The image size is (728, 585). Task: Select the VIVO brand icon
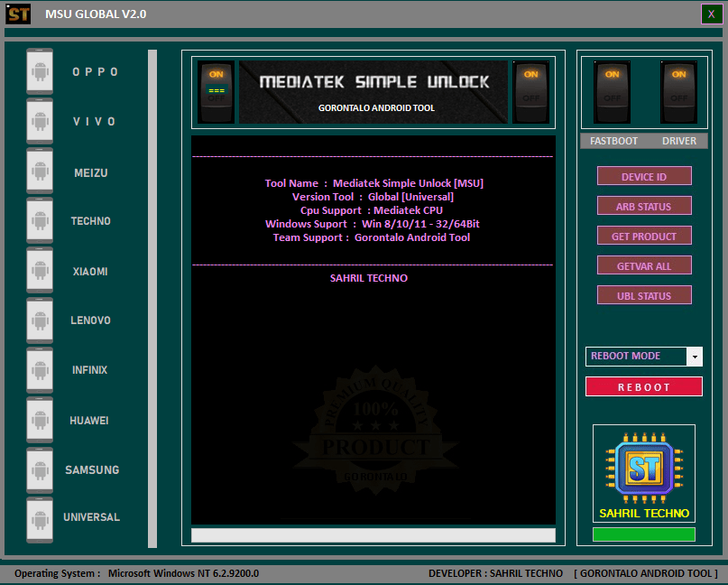click(40, 121)
